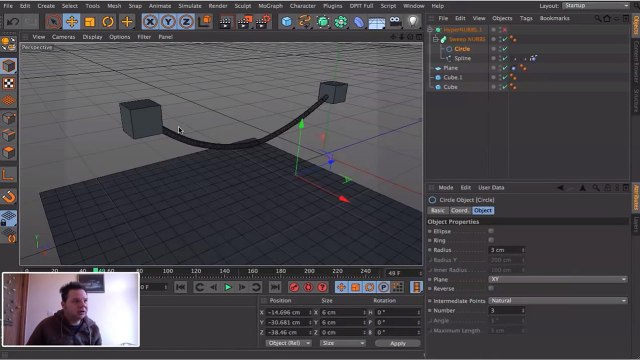Enable the disabled HyperNURBS.1 red X
Image resolution: width=640 pixels, height=360 pixels.
tap(504, 30)
